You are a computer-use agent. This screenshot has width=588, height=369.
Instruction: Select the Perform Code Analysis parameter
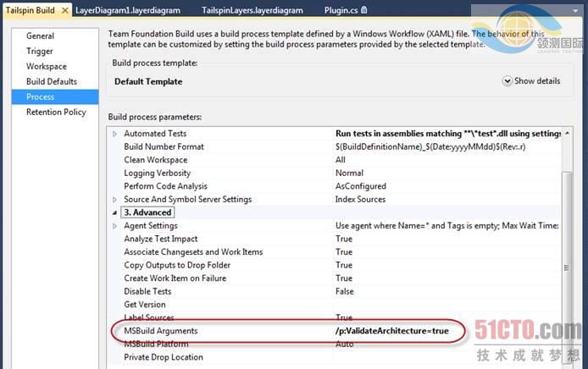165,186
